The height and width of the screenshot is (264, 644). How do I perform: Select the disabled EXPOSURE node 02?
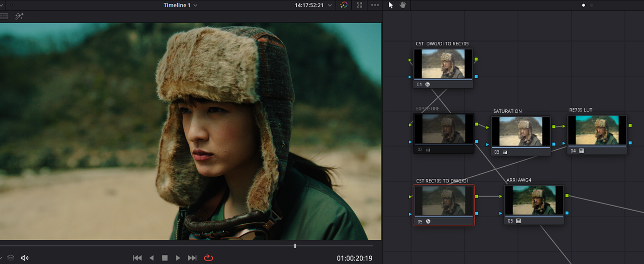[x=444, y=133]
